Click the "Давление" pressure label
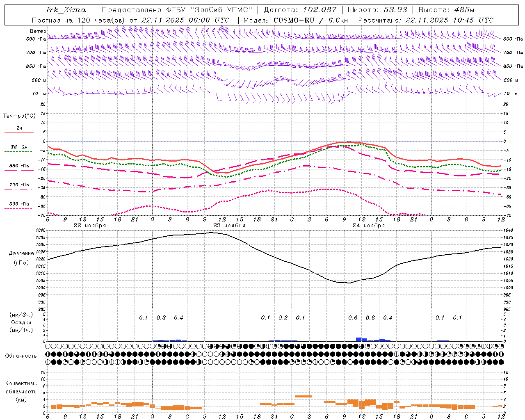Screen dimensions: 525x420 [x=21, y=253]
